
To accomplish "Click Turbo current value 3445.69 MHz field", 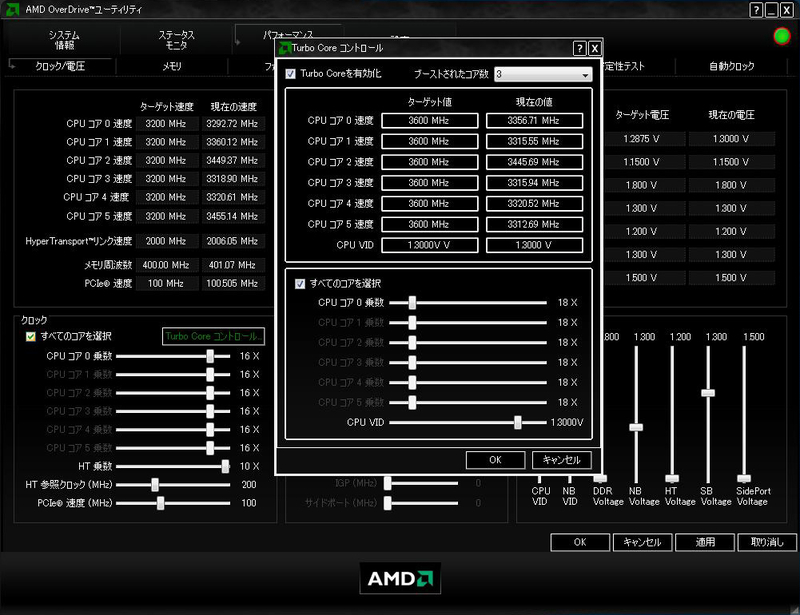I will coord(534,162).
